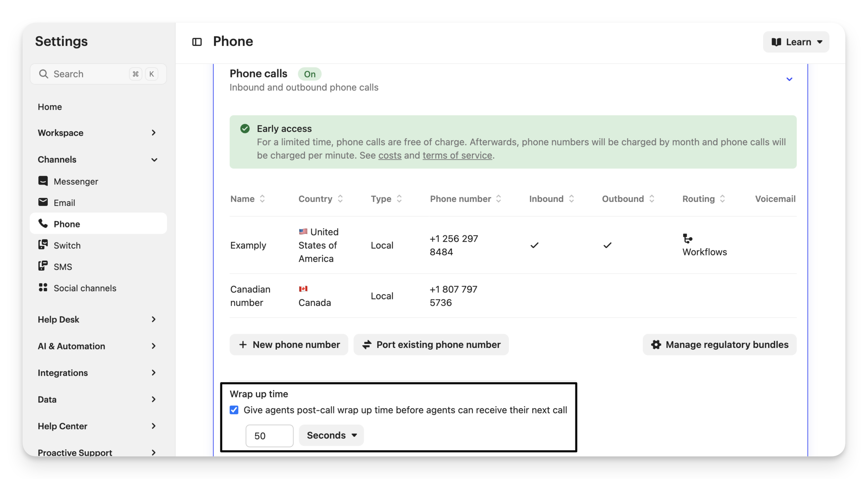
Task: Click New phone number button
Action: [x=289, y=345]
